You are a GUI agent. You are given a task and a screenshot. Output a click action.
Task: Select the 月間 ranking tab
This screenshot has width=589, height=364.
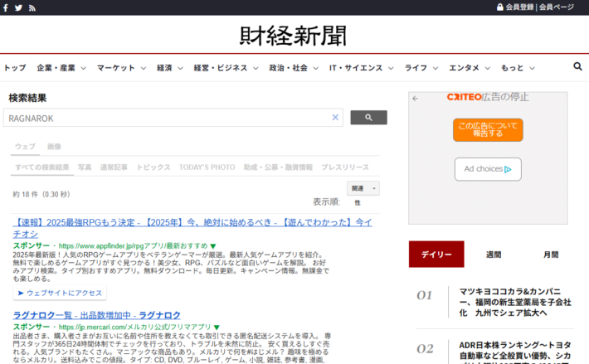(x=551, y=255)
